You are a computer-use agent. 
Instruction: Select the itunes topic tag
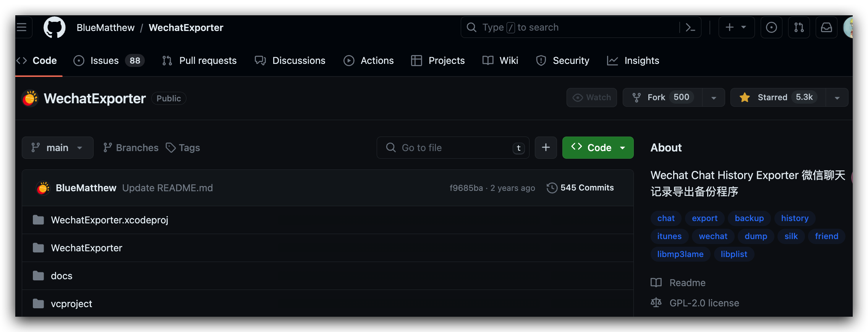click(x=669, y=236)
